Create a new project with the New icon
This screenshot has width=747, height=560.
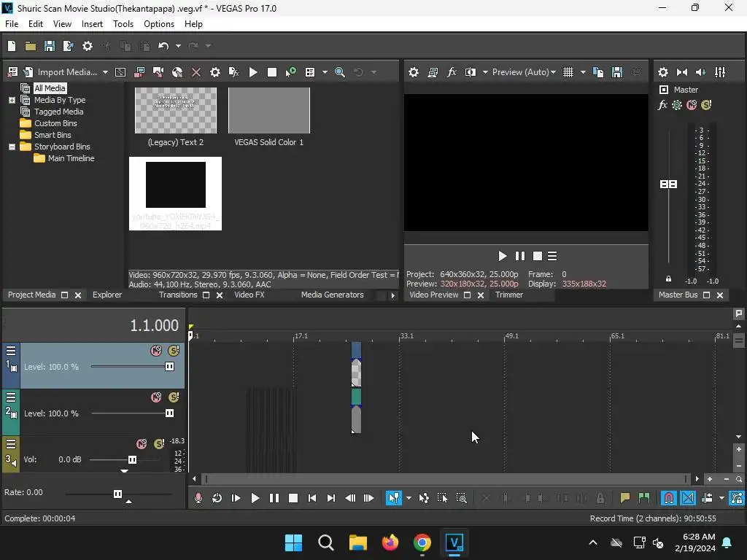(12, 46)
